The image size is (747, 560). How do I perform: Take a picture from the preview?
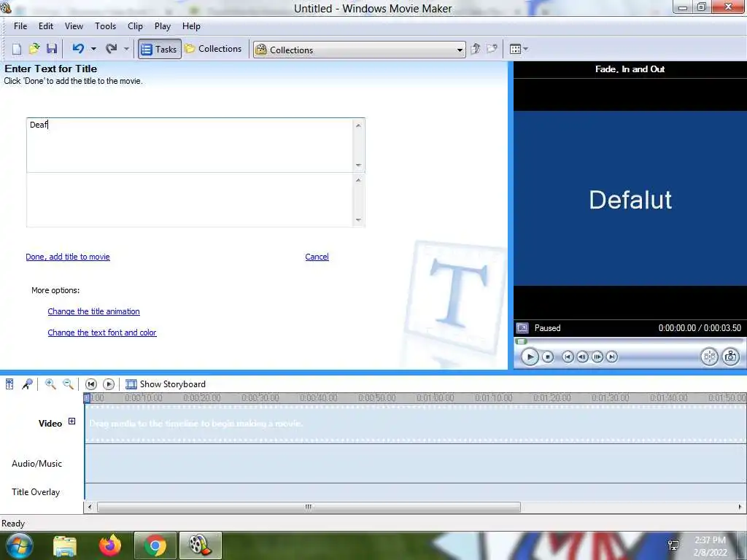click(x=730, y=357)
